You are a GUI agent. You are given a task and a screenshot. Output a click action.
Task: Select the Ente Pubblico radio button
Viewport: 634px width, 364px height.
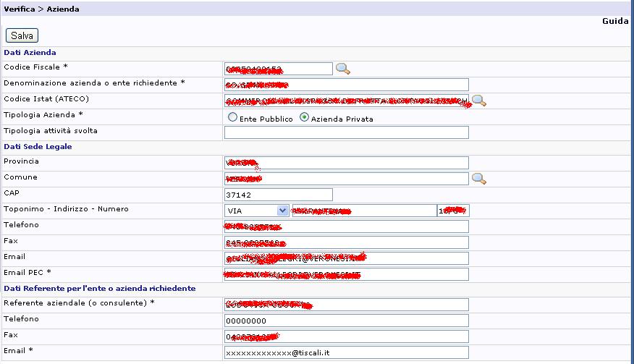point(232,117)
